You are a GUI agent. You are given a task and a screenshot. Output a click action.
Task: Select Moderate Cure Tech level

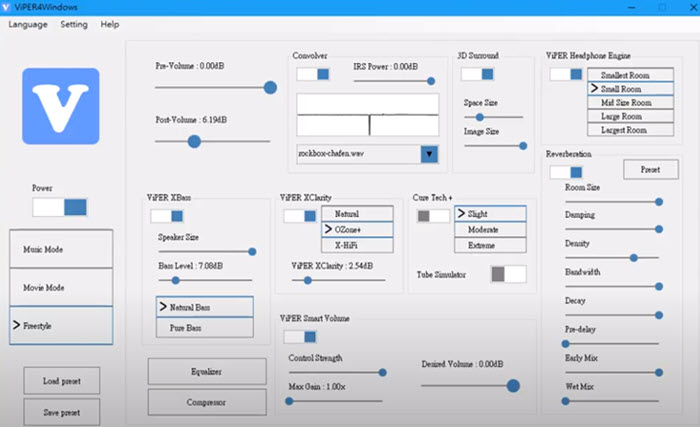click(x=490, y=229)
